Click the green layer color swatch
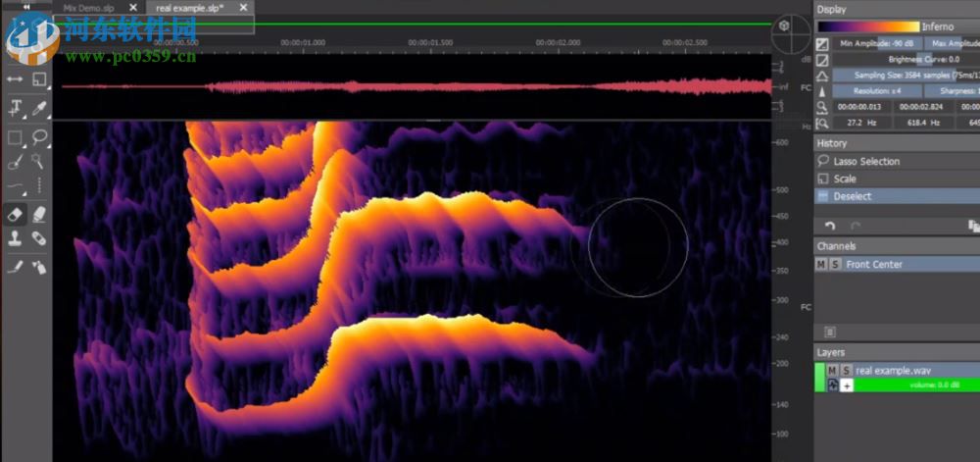This screenshot has height=462, width=980. (819, 378)
